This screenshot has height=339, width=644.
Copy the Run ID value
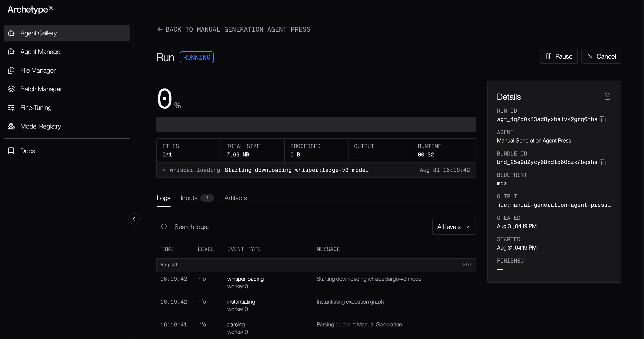pyautogui.click(x=603, y=119)
